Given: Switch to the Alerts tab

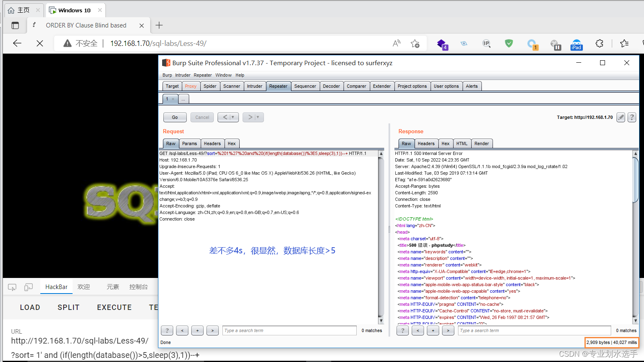Looking at the screenshot, I should coord(472,86).
